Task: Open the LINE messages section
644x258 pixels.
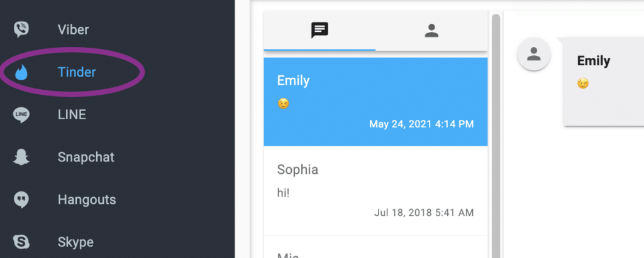Action: coord(72,114)
